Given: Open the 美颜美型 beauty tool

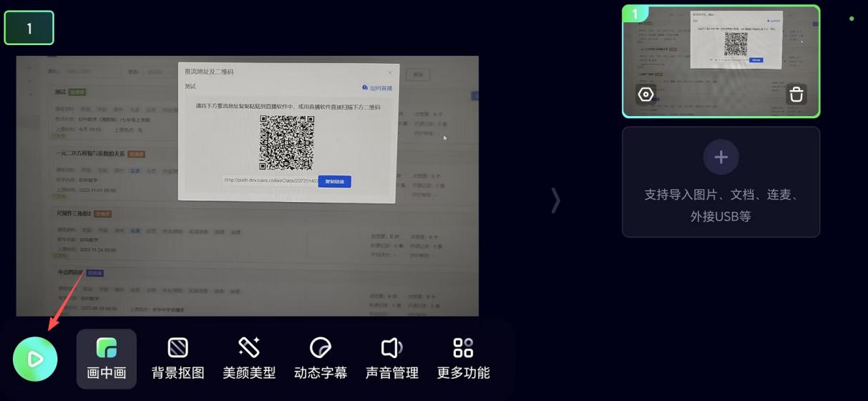Looking at the screenshot, I should click(249, 359).
